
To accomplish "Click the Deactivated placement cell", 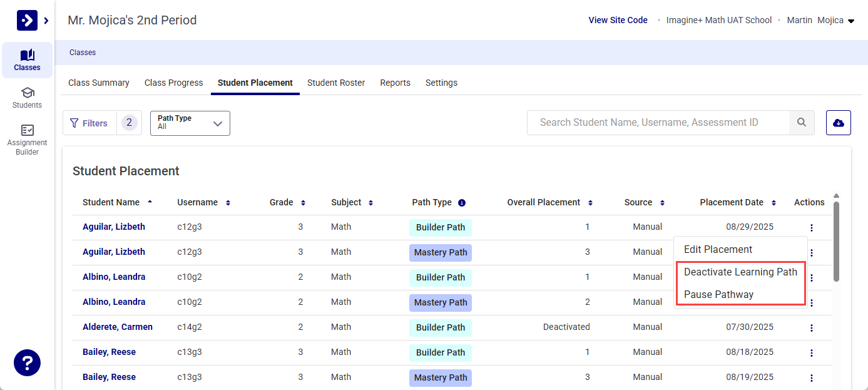I will pyautogui.click(x=566, y=327).
